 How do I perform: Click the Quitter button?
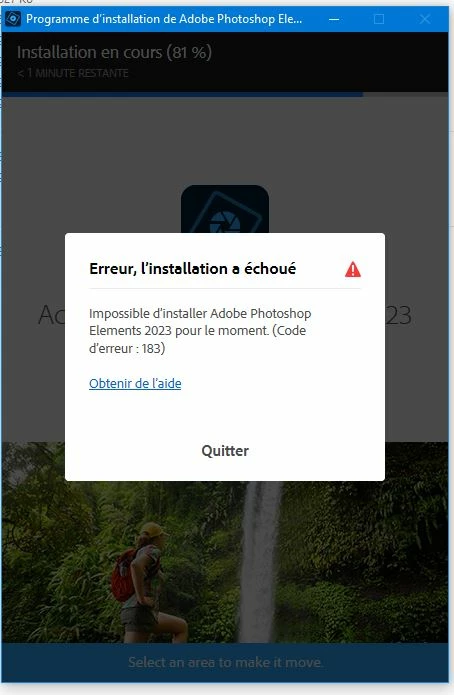(x=225, y=451)
